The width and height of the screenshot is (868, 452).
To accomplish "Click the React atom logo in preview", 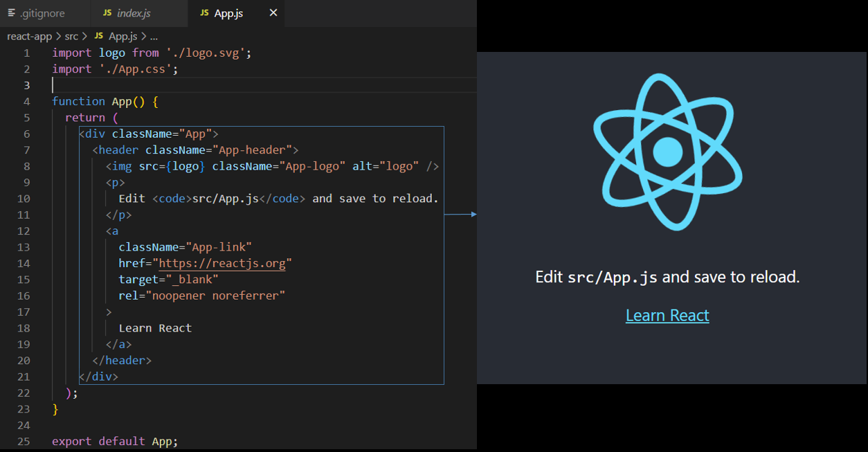I will tap(667, 152).
